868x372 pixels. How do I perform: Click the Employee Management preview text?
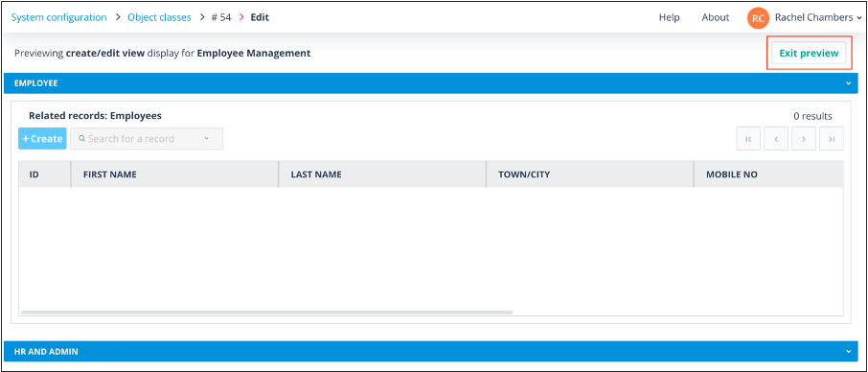(254, 54)
